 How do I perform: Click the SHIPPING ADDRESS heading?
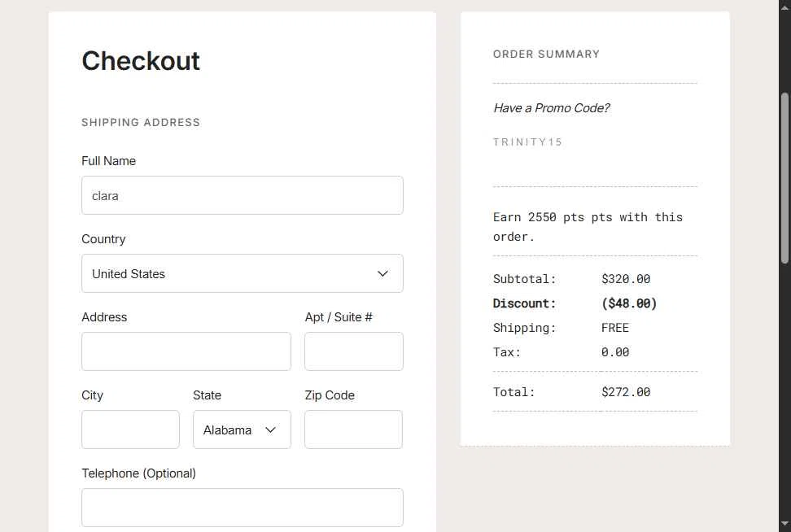point(141,122)
